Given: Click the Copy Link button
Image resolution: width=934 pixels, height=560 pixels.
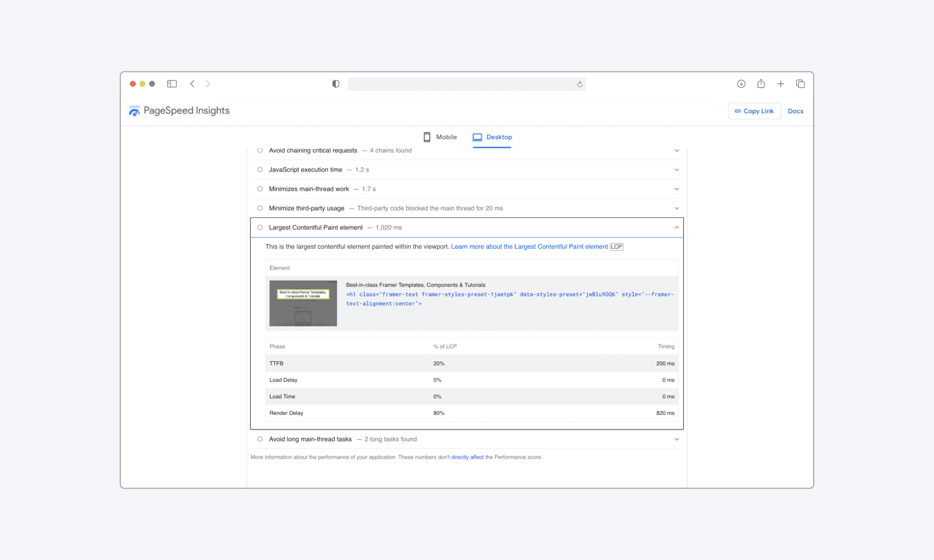Looking at the screenshot, I should pos(754,111).
